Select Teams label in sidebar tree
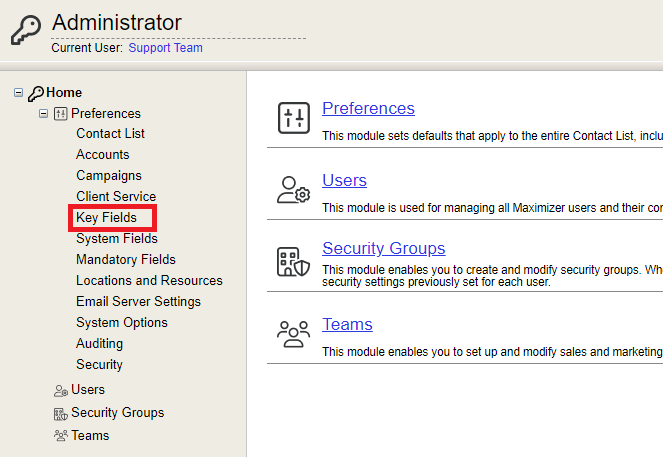 pos(90,435)
